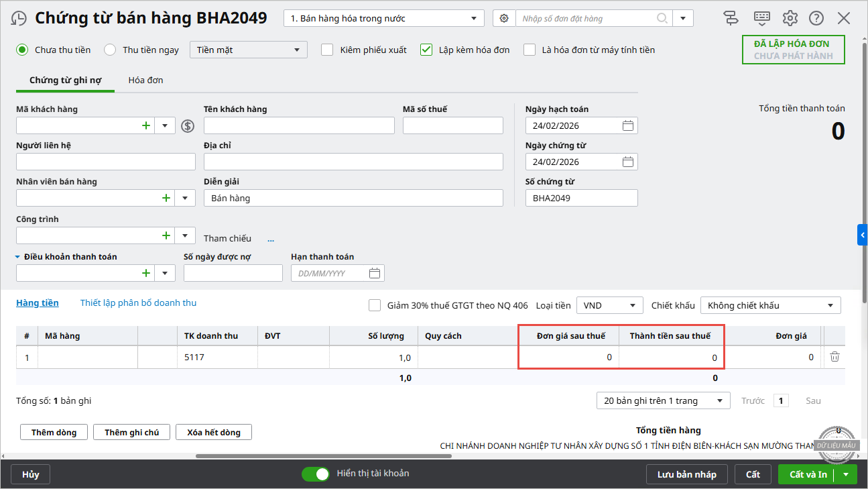Check the Kiêm phiếu xuất checkbox
This screenshot has height=489, width=868.
click(x=327, y=50)
